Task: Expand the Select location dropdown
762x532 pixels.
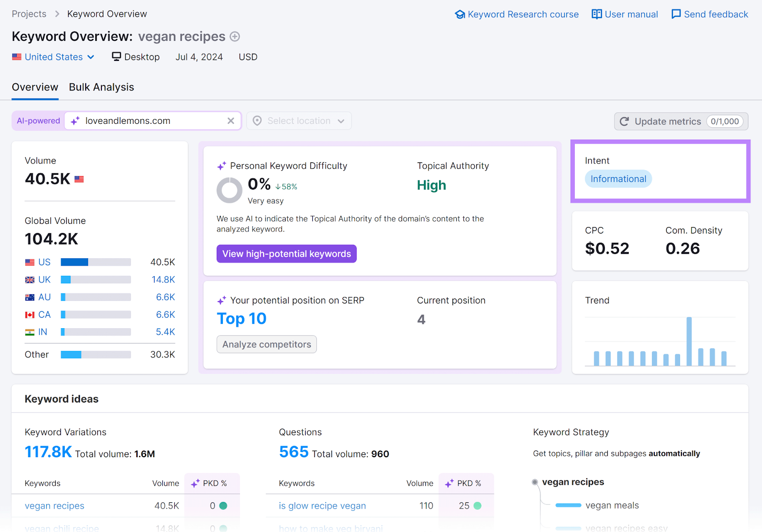Action: pos(299,120)
